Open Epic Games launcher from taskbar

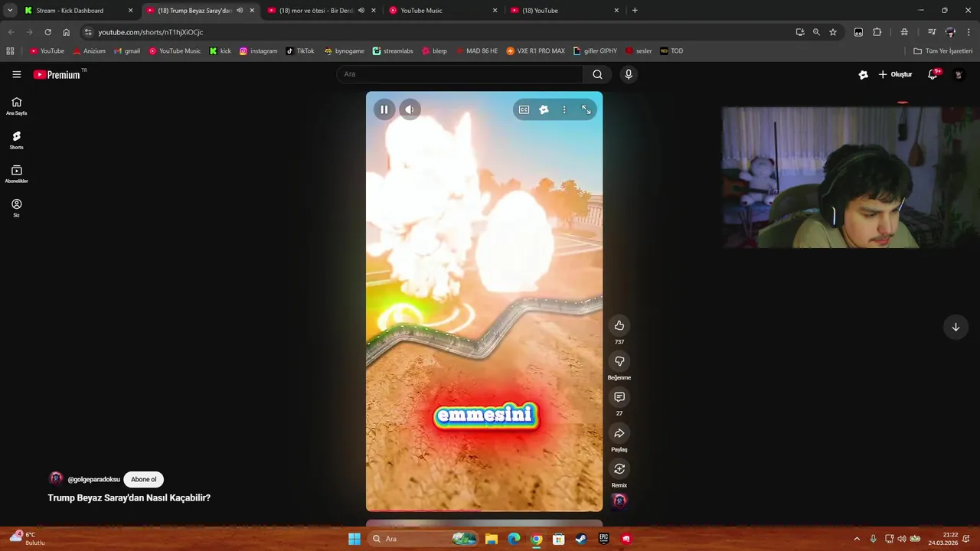(604, 539)
